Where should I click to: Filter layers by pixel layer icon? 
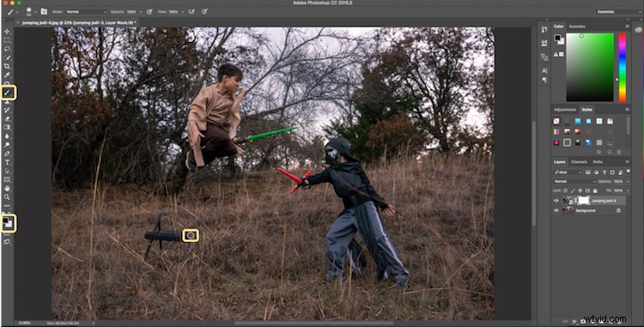588,173
